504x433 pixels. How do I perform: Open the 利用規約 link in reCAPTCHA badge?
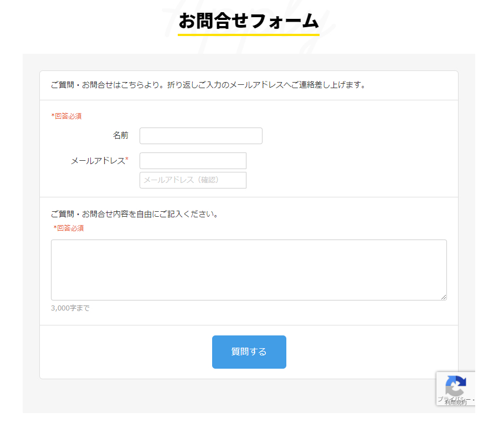pos(455,403)
